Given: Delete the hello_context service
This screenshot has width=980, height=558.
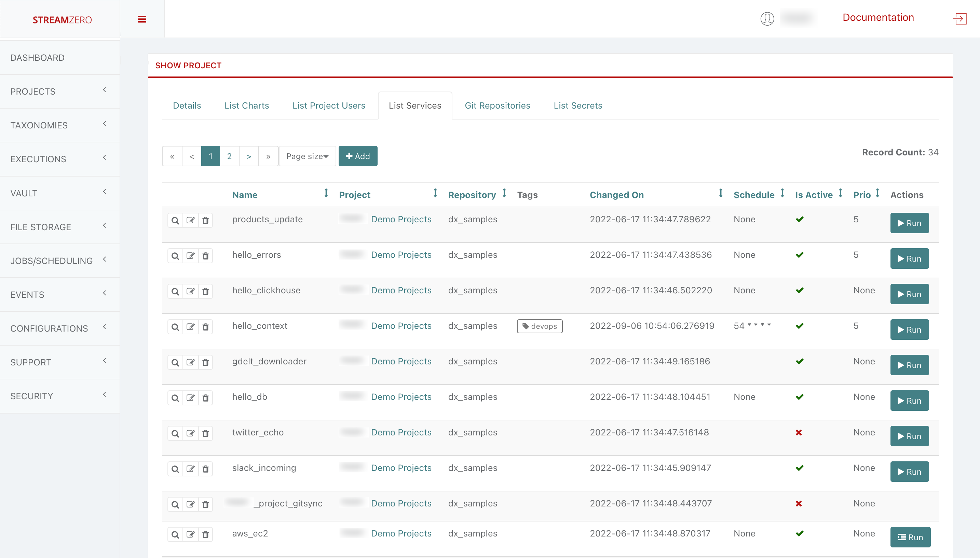Looking at the screenshot, I should pos(205,327).
